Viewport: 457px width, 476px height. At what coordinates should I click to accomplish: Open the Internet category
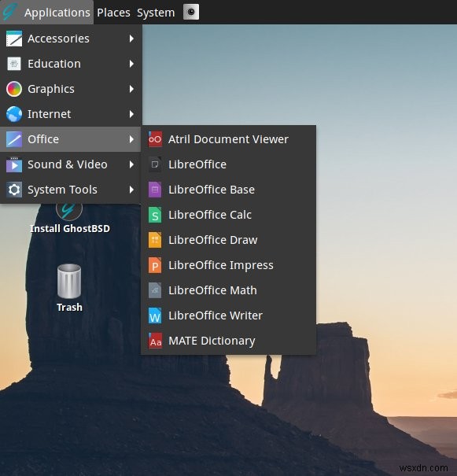click(x=71, y=114)
